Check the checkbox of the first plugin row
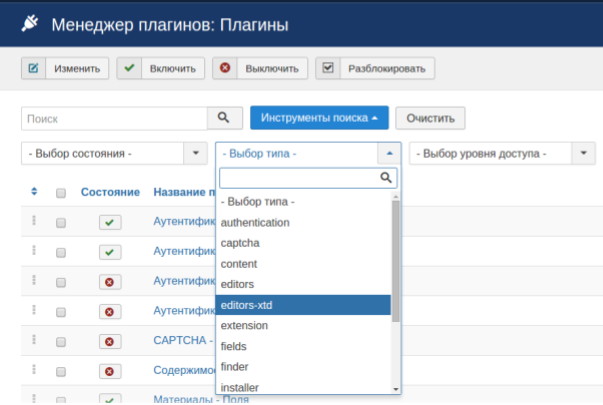Image resolution: width=603 pixels, height=405 pixels. [61, 223]
